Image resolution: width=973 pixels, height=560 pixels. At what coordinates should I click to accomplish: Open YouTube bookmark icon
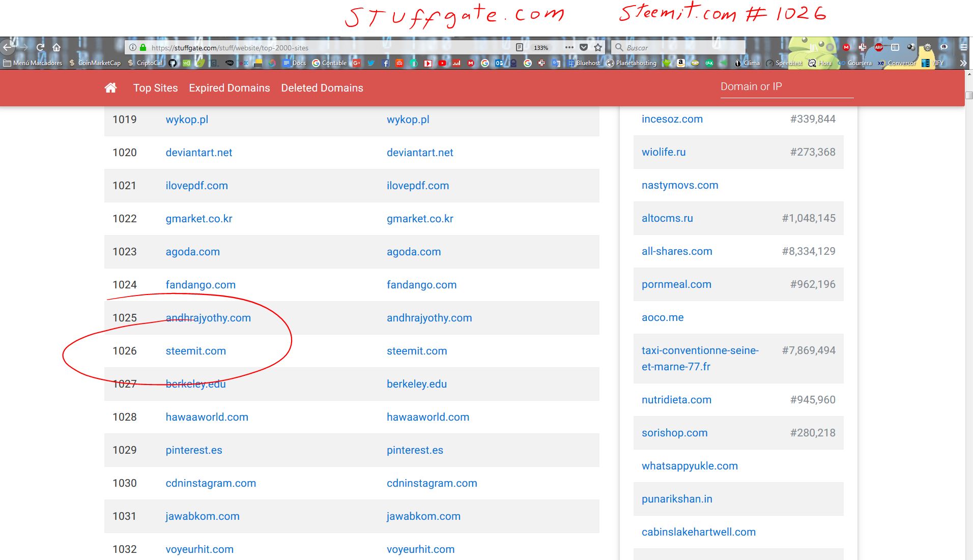tap(442, 63)
